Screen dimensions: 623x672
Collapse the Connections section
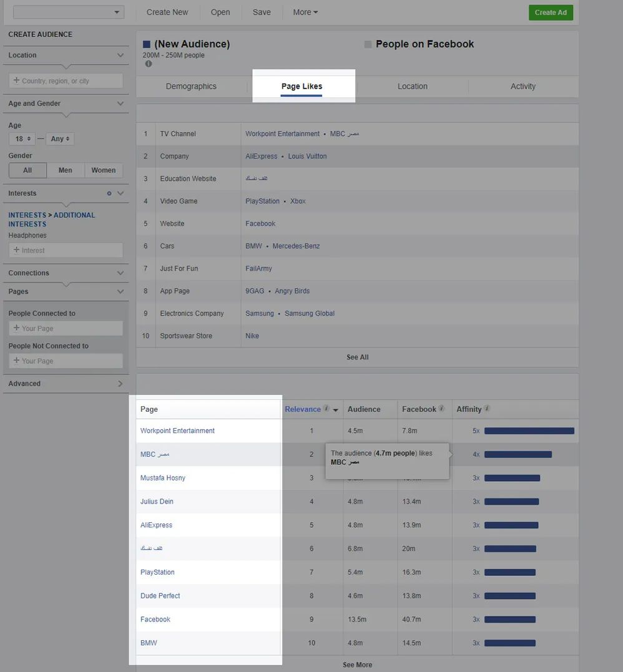(120, 273)
